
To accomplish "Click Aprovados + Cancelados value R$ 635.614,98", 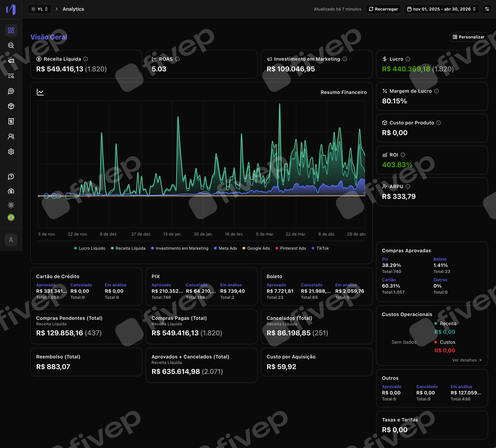I will tap(175, 372).
